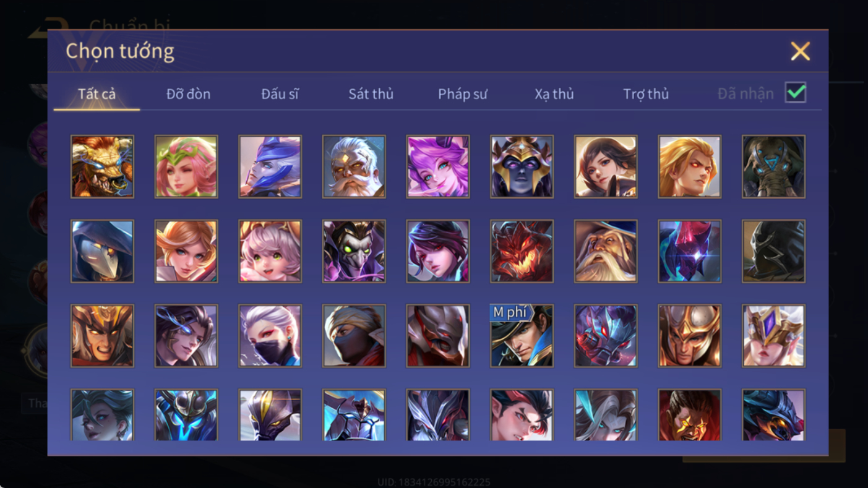Show the Pháp sư heroes tab
The image size is (868, 488).
pyautogui.click(x=463, y=94)
